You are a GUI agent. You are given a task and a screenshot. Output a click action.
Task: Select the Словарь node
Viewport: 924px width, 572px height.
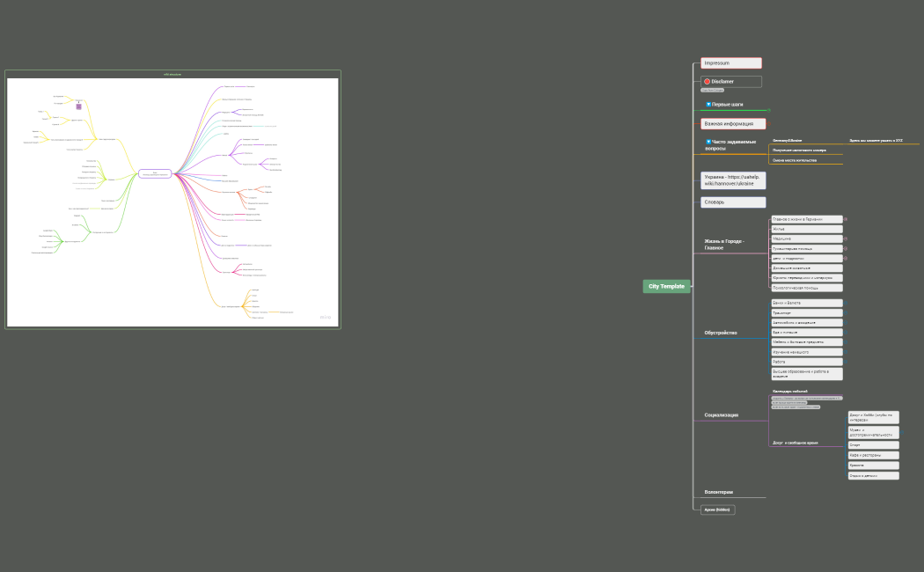[x=732, y=202]
